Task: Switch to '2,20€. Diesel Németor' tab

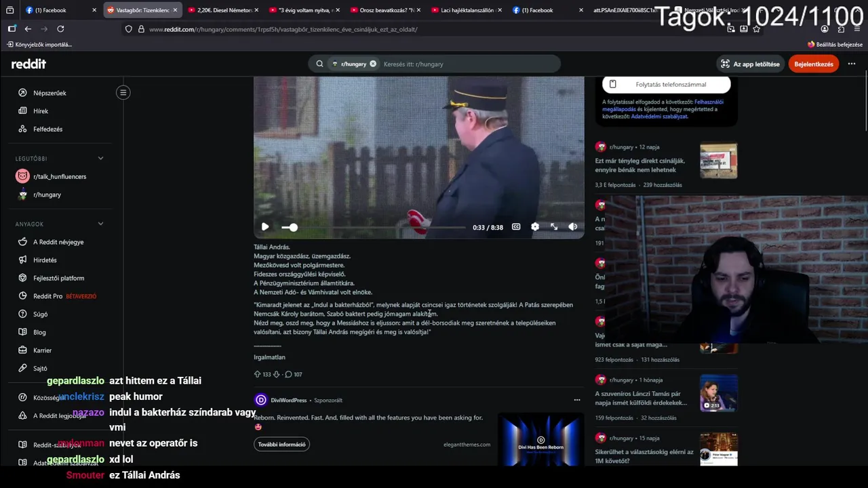Action: point(223,10)
